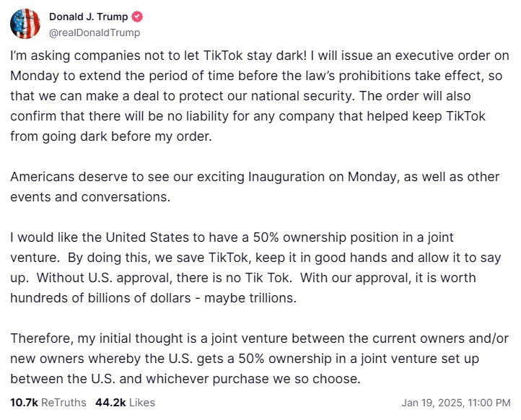Visit the @realDonaldTrump handle link
521x420 pixels.
(x=95, y=32)
